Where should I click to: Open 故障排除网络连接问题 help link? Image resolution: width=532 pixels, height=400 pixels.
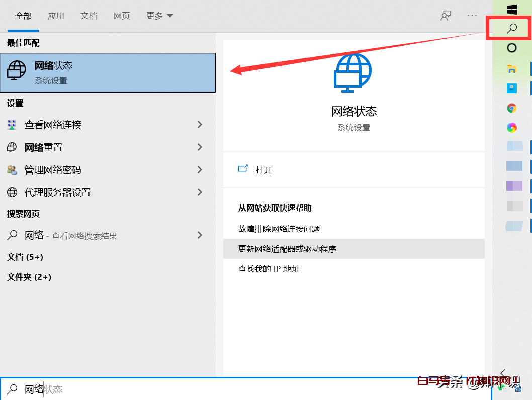coord(279,229)
